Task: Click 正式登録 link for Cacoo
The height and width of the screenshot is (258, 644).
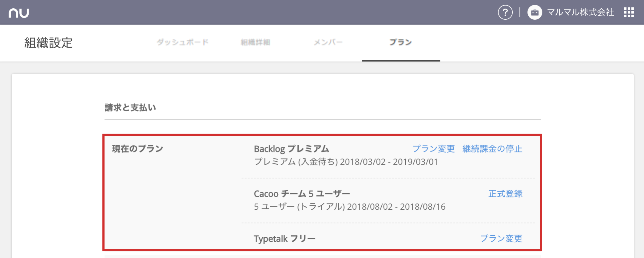Action: (x=506, y=194)
